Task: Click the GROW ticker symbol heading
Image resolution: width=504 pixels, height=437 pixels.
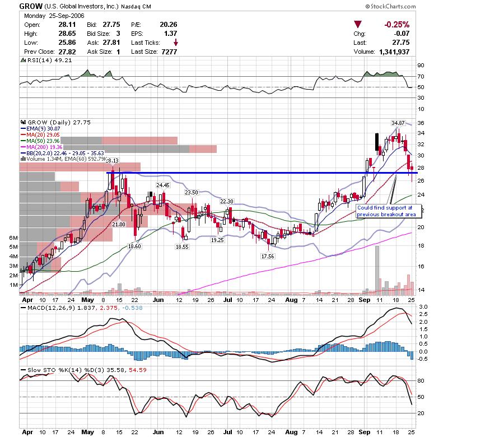Action: (x=31, y=6)
